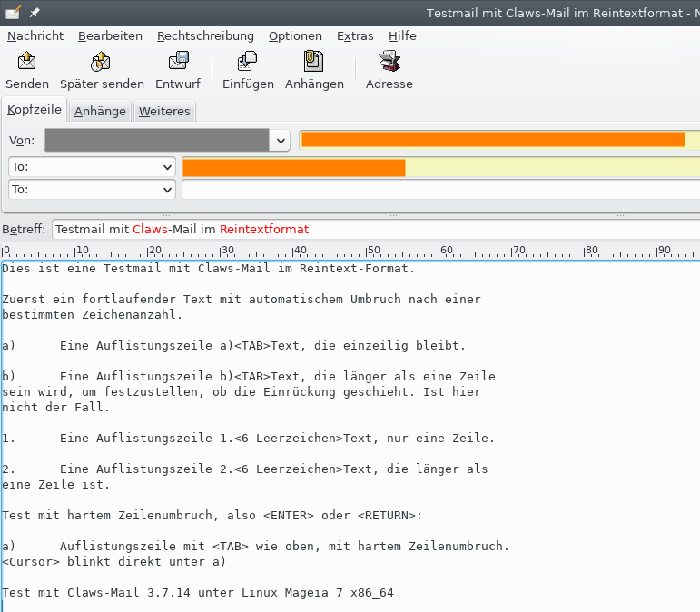Viewport: 700px width, 612px height.
Task: Attach a file with Anhängen icon
Action: click(313, 61)
